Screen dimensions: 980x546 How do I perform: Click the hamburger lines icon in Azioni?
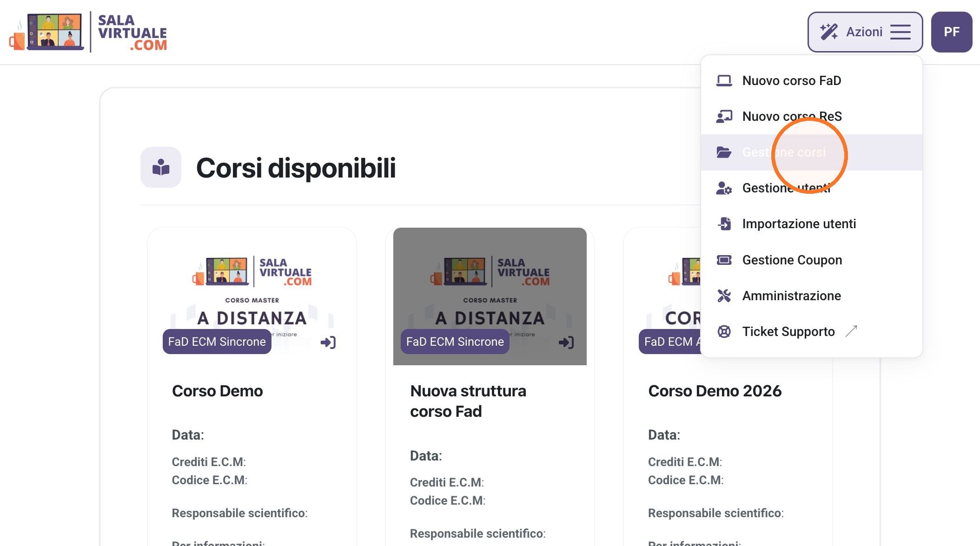click(901, 32)
